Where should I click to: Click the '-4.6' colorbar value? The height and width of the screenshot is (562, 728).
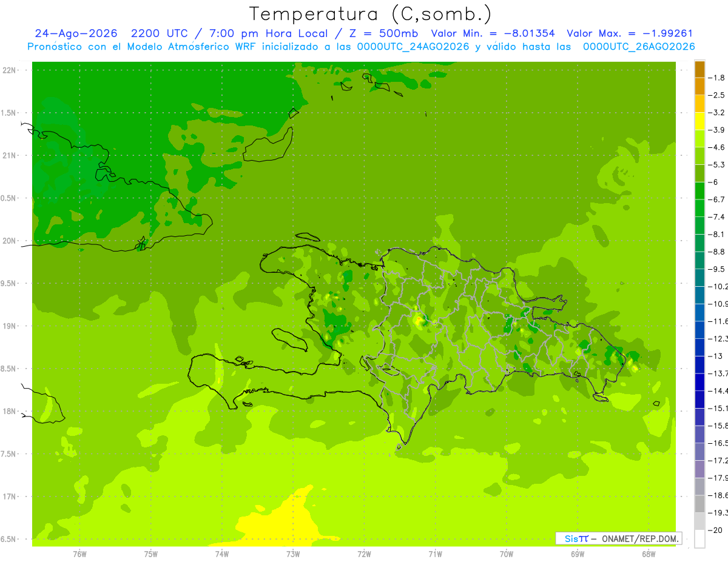click(716, 147)
